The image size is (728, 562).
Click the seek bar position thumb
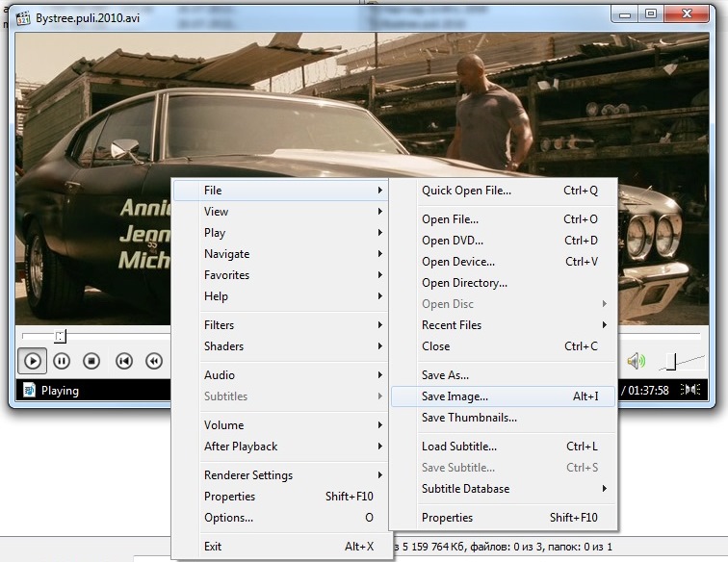pos(60,336)
